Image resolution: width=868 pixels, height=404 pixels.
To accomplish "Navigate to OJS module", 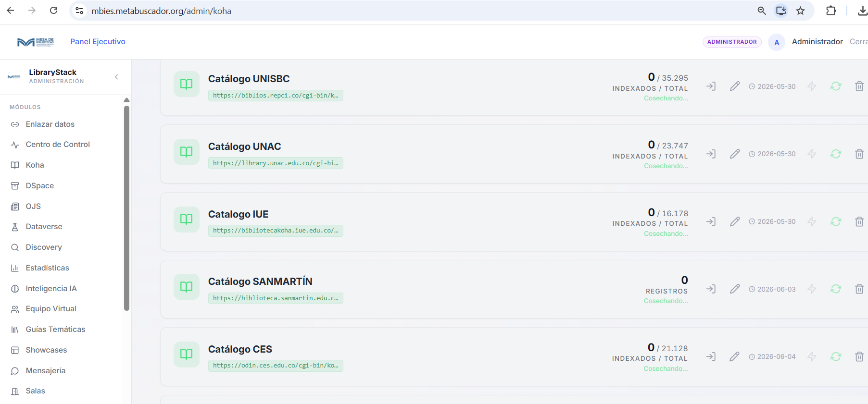I will coord(33,207).
